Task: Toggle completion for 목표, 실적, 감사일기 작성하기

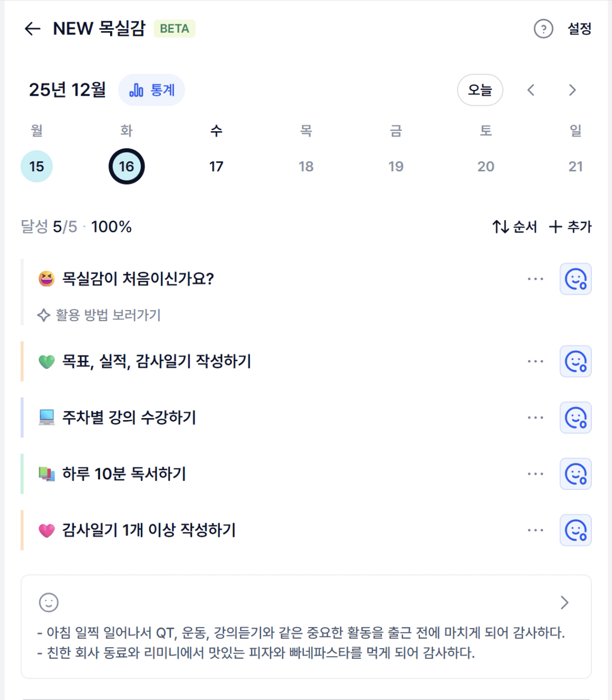Action: [x=575, y=361]
